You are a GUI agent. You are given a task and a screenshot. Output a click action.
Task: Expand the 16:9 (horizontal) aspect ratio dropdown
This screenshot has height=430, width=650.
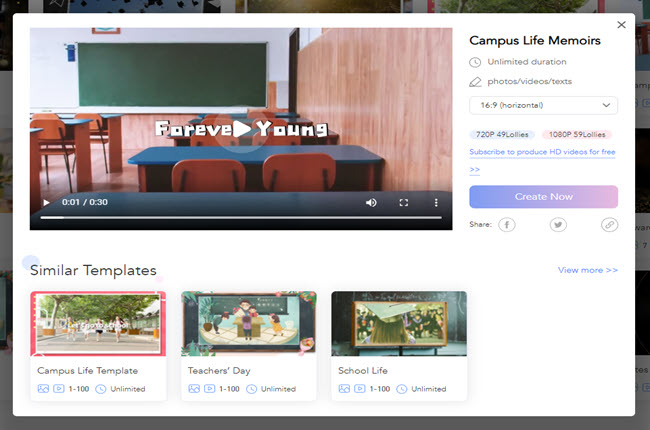click(543, 105)
